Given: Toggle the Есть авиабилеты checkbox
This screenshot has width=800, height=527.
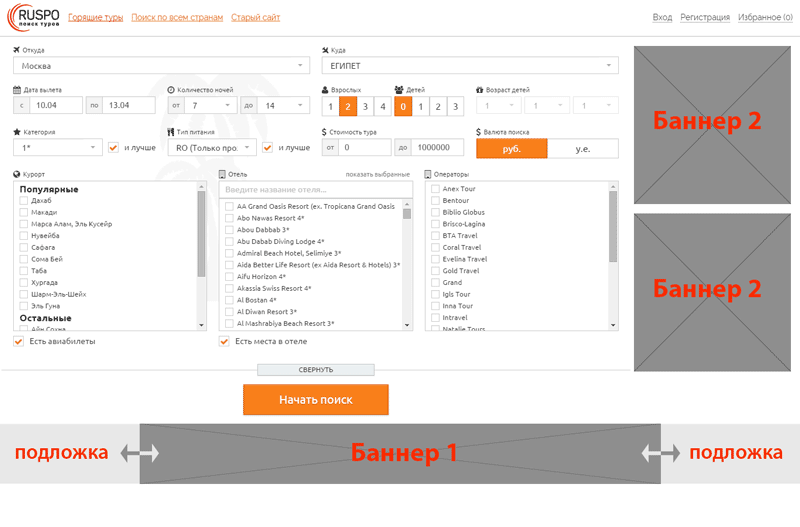Looking at the screenshot, I should pyautogui.click(x=19, y=341).
